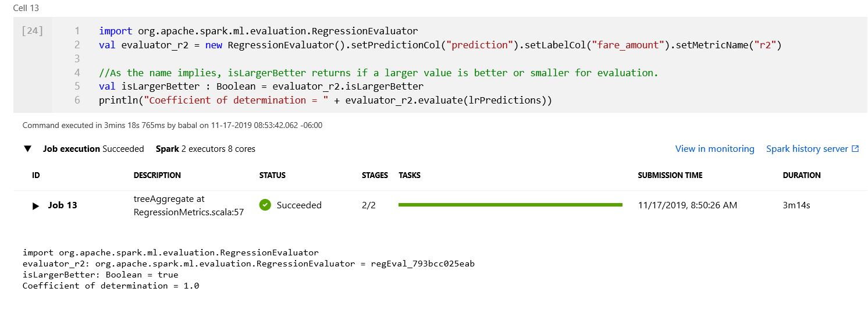This screenshot has width=868, height=313.
Task: Click the Cell 13 label
Action: [26, 8]
